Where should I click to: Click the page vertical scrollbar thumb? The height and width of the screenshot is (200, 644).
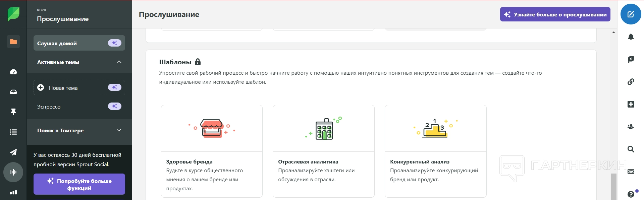[x=613, y=186]
